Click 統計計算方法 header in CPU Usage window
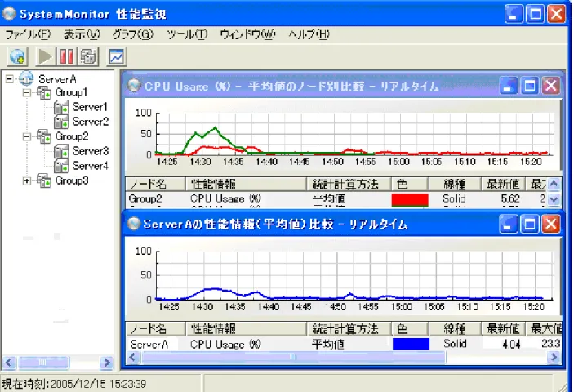The height and width of the screenshot is (392, 574). tap(349, 184)
